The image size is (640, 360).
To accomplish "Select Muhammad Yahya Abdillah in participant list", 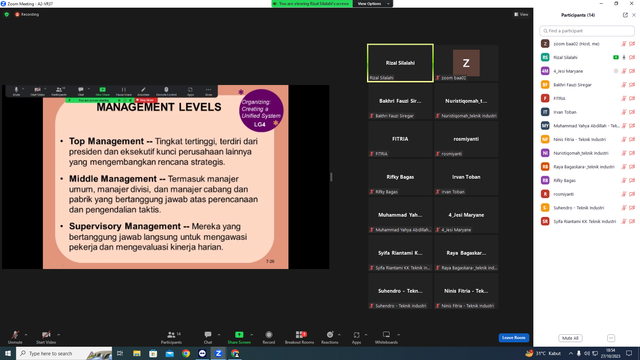I will pos(587,126).
